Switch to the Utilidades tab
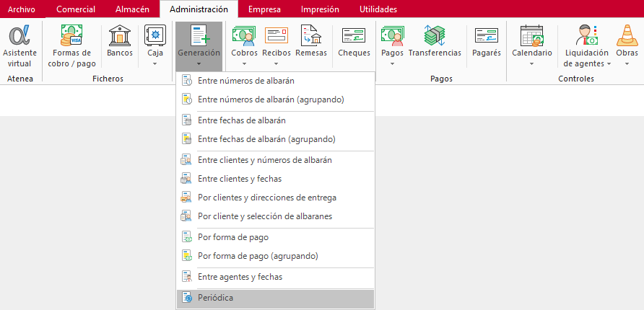This screenshot has width=644, height=310. (378, 9)
